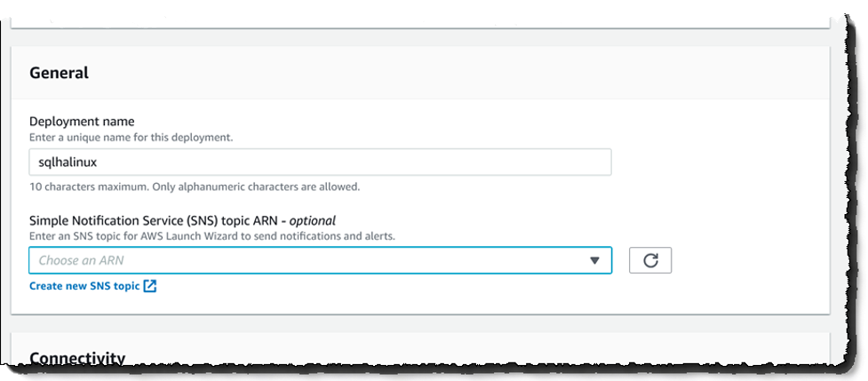Focus the empty right end of the Deployment name box
This screenshot has width=868, height=381.
498,162
